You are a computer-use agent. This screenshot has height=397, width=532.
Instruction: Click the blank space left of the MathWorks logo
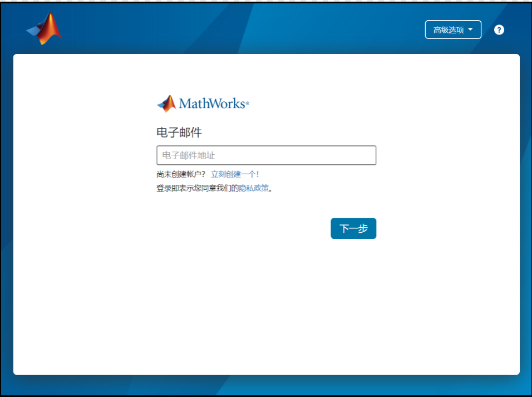(83, 104)
